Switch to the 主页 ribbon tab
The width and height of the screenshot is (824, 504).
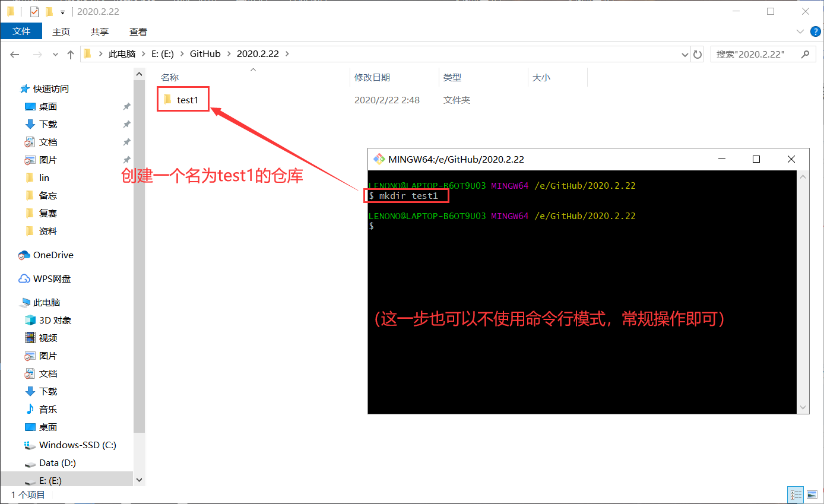[x=61, y=31]
